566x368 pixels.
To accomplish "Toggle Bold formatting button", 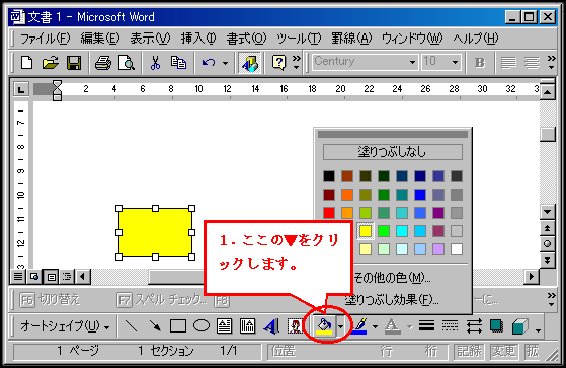I will pos(479,63).
